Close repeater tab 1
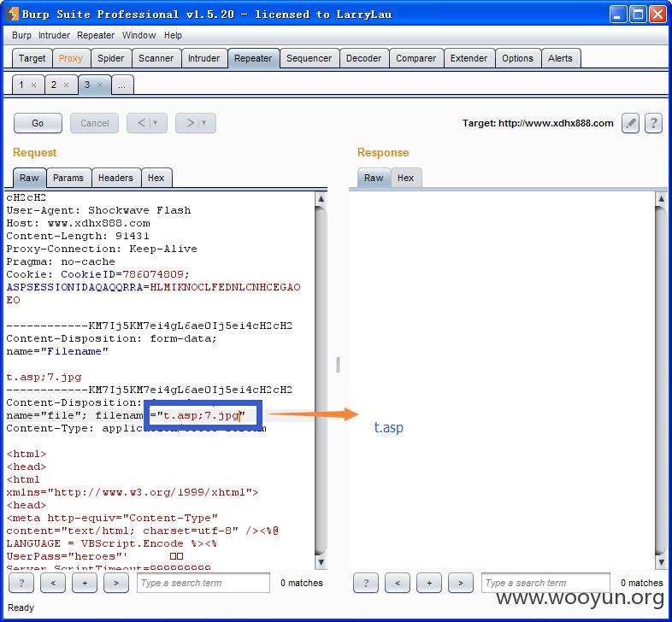 [33, 85]
